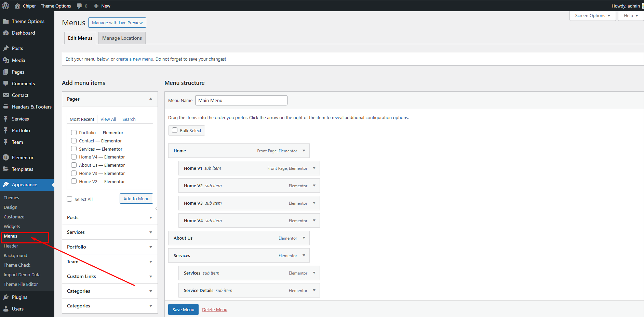Switch to the Manage Locations tab
Viewport: 644px width, 317px height.
point(122,38)
